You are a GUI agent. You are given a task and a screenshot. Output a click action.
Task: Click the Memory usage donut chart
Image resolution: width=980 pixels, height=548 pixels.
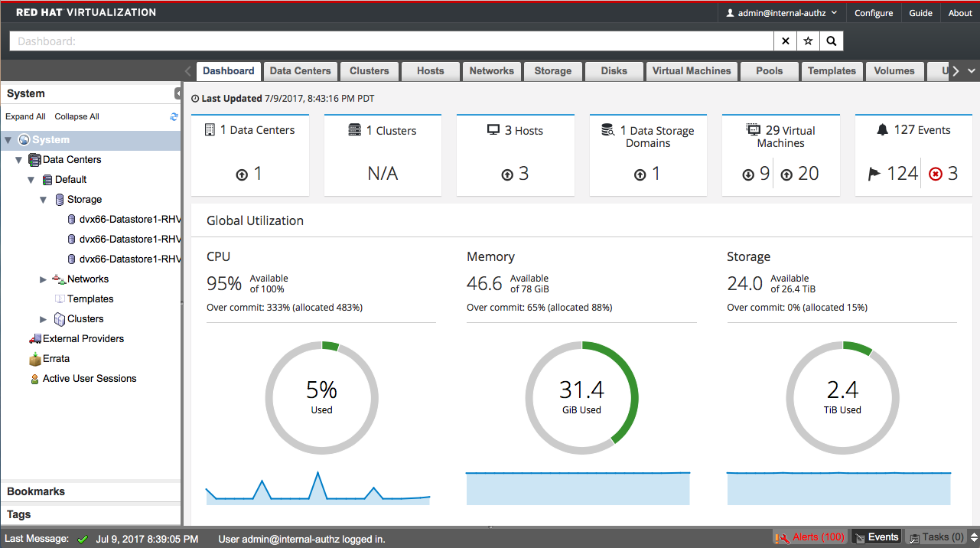coord(581,398)
